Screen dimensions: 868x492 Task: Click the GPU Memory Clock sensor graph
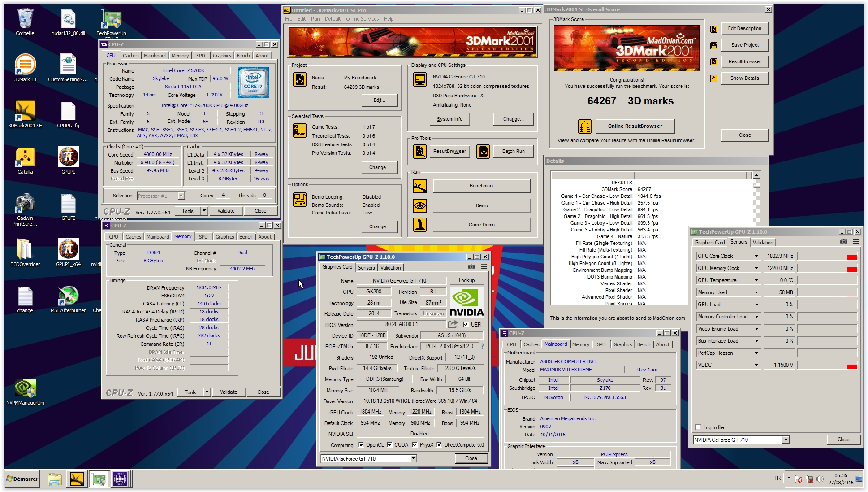click(827, 268)
